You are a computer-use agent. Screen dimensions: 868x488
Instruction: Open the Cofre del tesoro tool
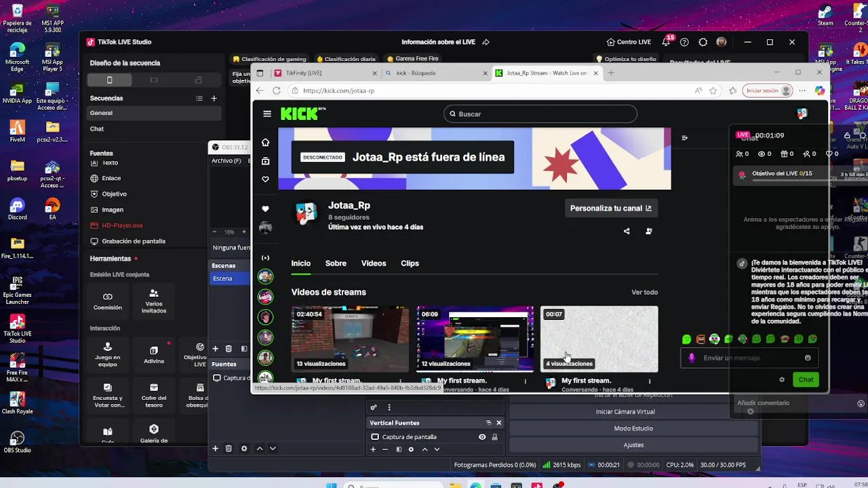tap(154, 395)
